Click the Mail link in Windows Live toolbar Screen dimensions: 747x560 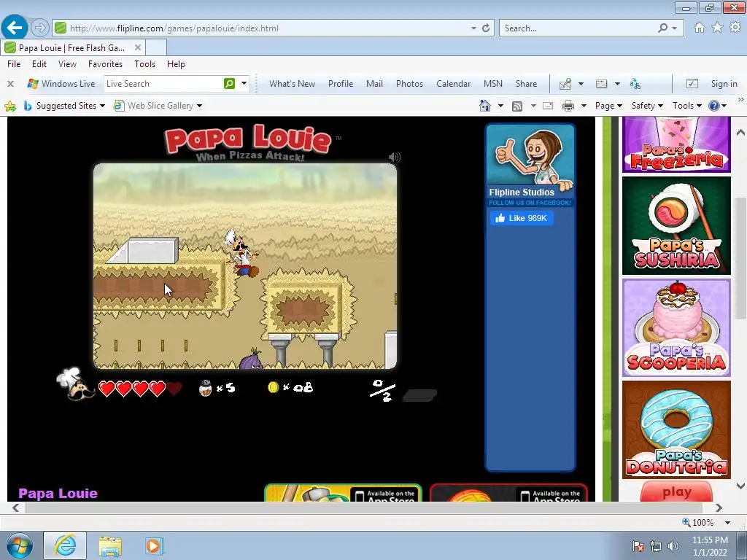point(374,84)
